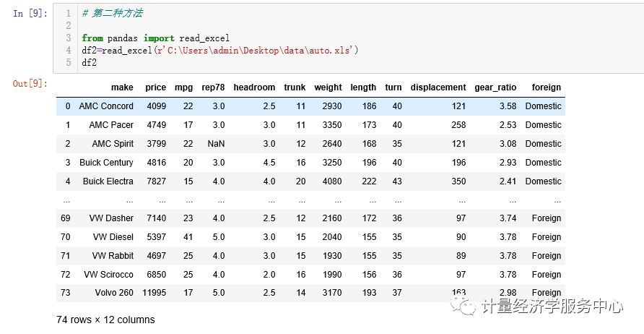Click row index 72
The height and width of the screenshot is (334, 644).
click(x=65, y=275)
